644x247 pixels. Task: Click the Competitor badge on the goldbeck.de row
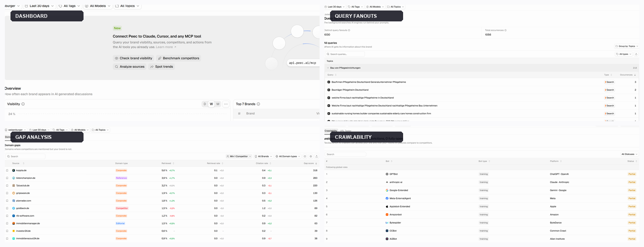(122, 208)
